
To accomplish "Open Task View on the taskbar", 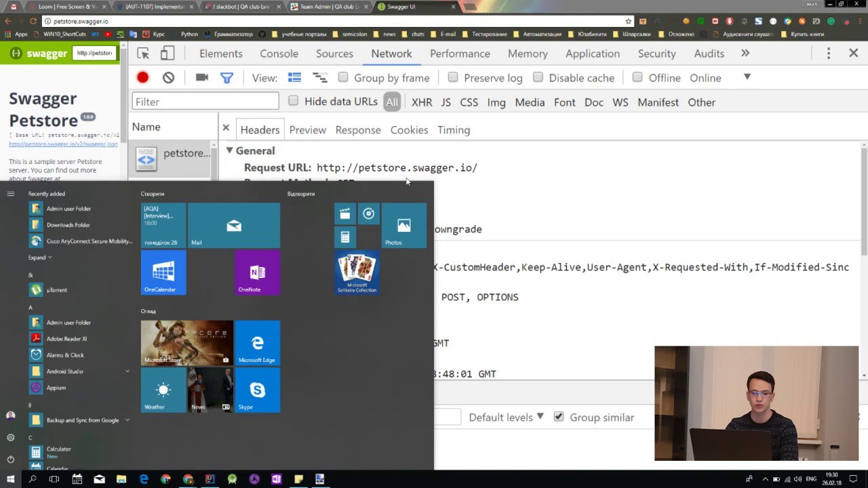I will (x=54, y=479).
